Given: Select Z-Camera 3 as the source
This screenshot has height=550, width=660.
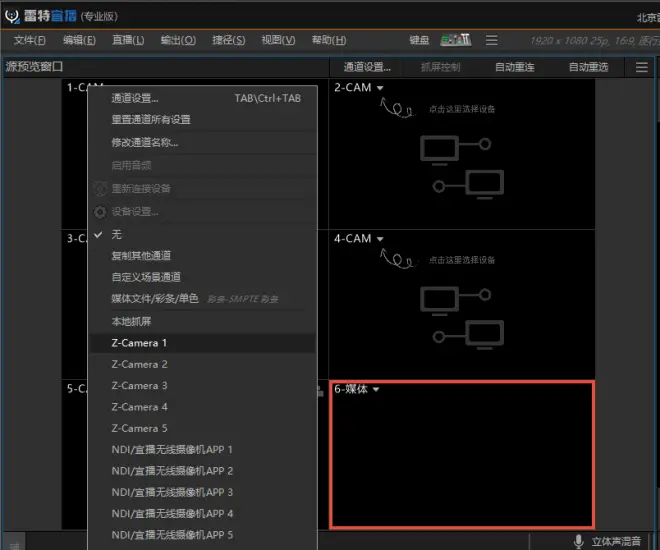Looking at the screenshot, I should click(203, 386).
